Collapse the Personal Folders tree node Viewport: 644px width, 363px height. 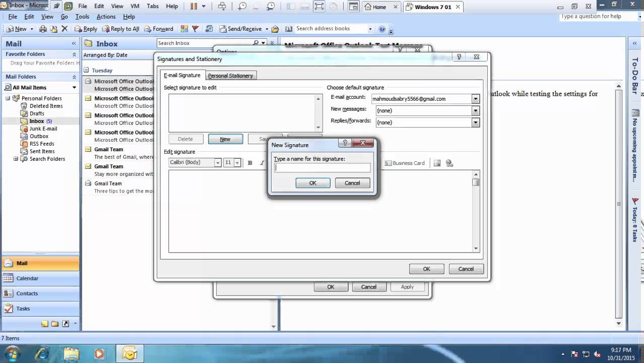pos(8,98)
